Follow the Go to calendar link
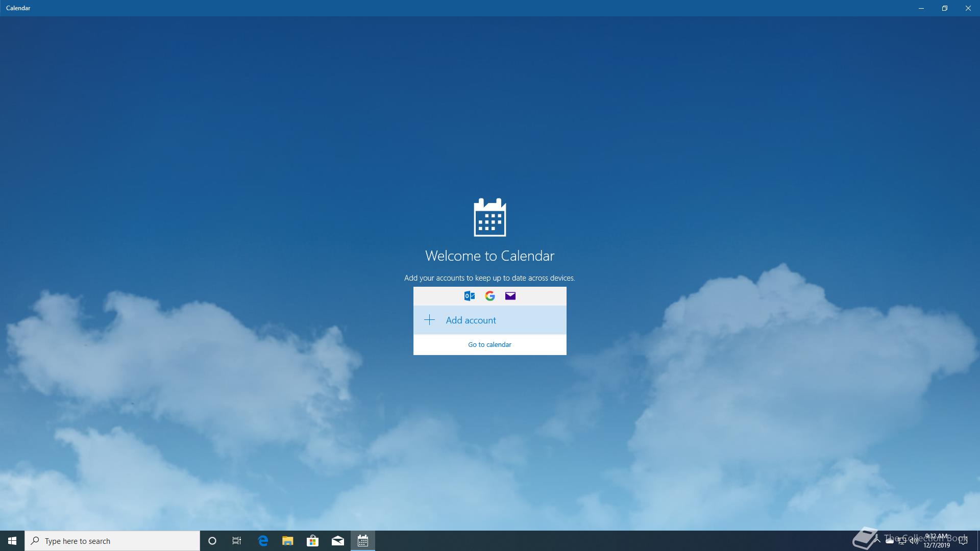The height and width of the screenshot is (551, 980). coord(489,344)
